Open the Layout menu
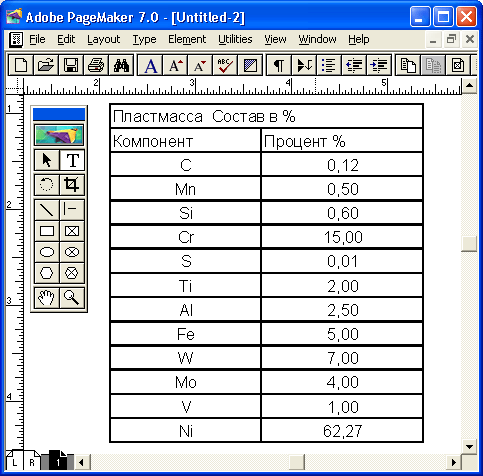Screen dimensions: 483x476 [x=103, y=39]
